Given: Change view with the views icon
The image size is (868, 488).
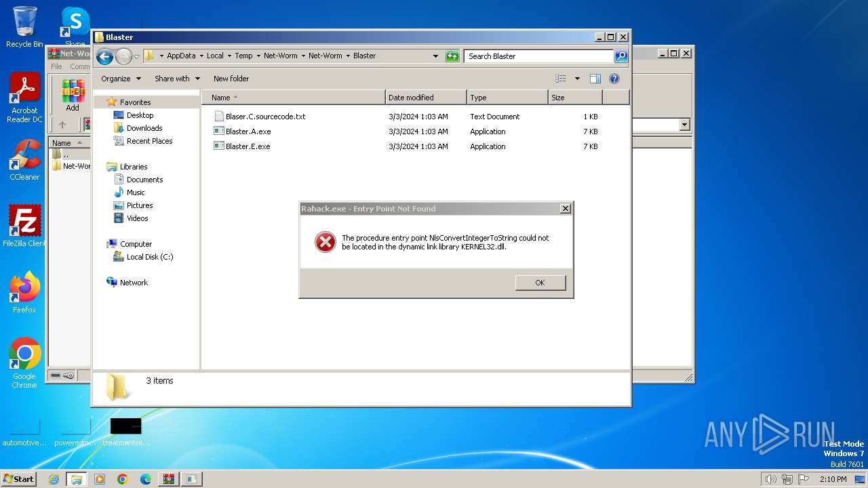Looking at the screenshot, I should click(x=561, y=79).
